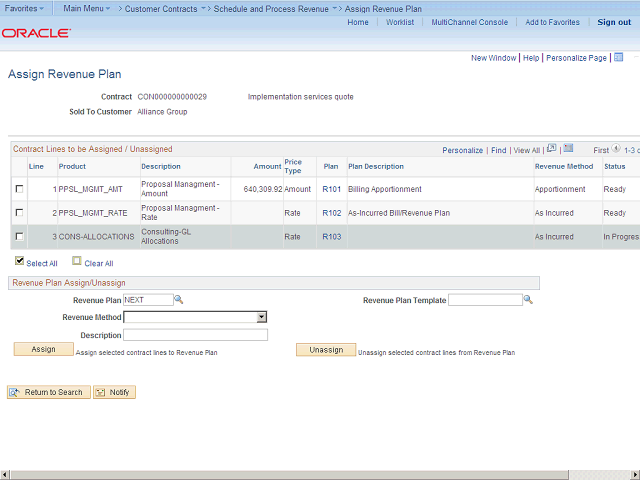Click the Revenue Plan Template lookup icon

pyautogui.click(x=529, y=300)
